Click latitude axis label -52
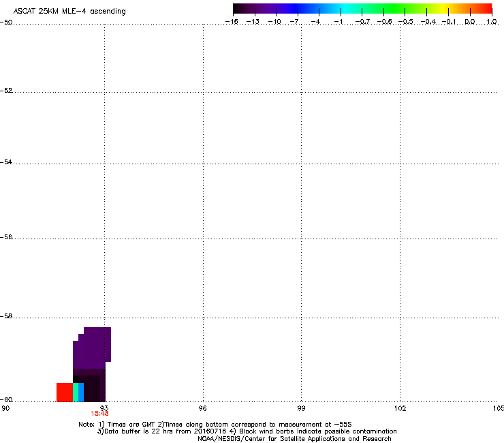Image resolution: width=504 pixels, height=443 pixels. (6, 91)
